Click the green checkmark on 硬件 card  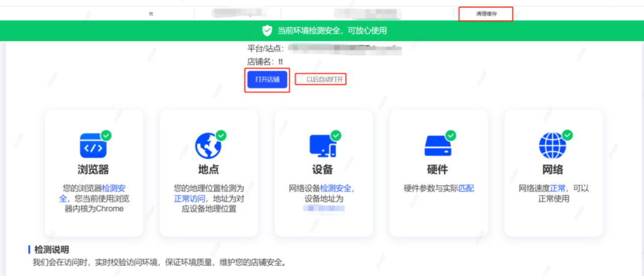point(451,135)
